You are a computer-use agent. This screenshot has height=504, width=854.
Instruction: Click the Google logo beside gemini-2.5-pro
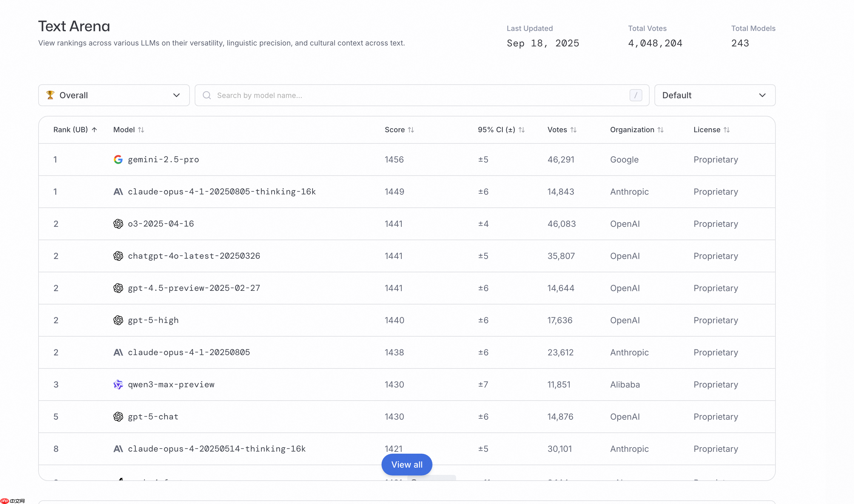118,160
